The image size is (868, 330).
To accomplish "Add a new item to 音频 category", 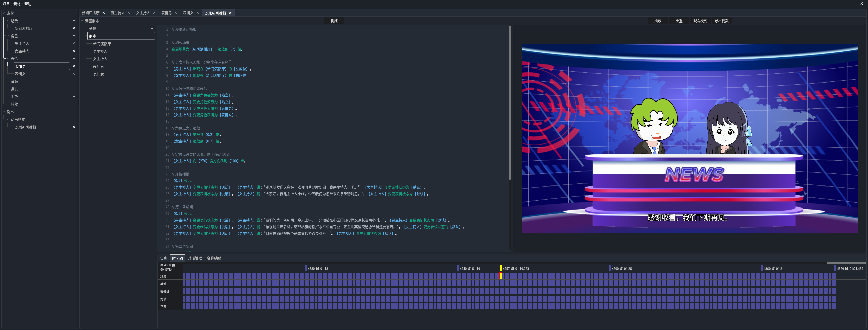I will click(74, 81).
